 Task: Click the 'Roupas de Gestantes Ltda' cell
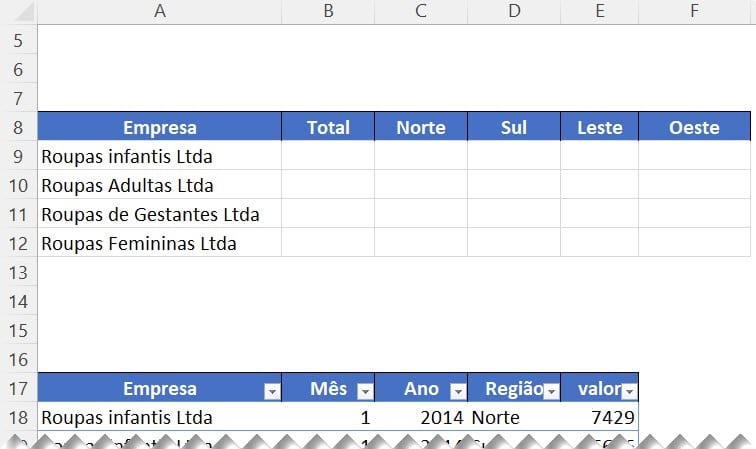coord(159,214)
